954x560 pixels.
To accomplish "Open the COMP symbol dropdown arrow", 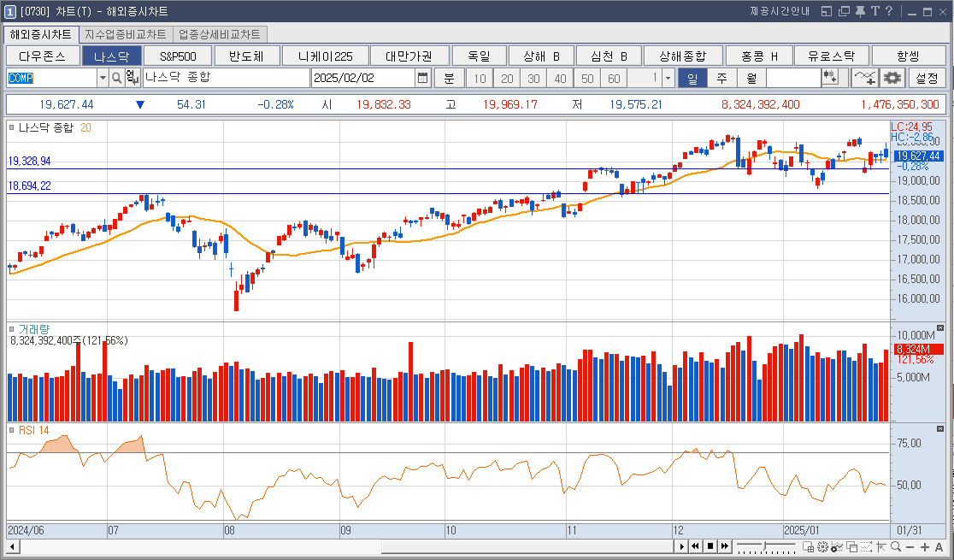I will pyautogui.click(x=103, y=78).
